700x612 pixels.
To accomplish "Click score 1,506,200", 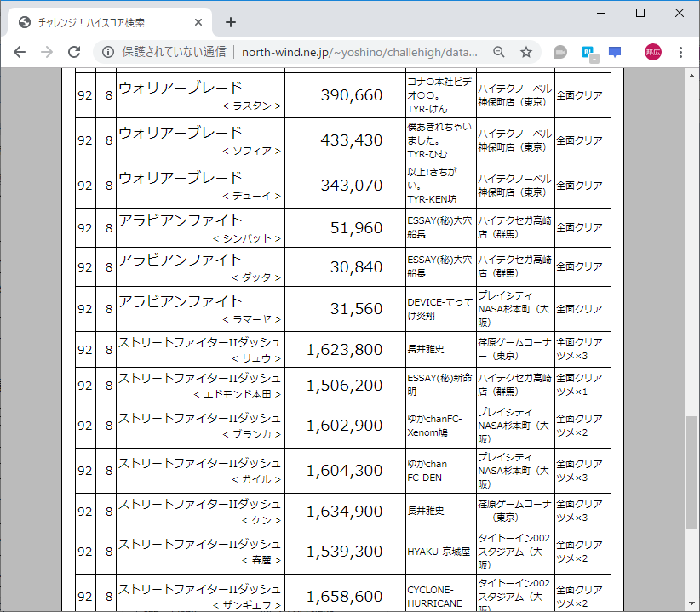I will pos(344,385).
